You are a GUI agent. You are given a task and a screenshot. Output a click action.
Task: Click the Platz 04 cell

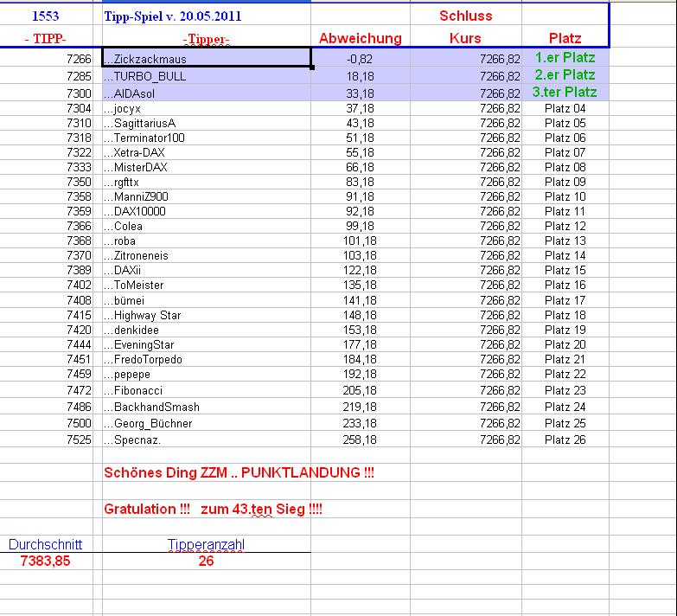pyautogui.click(x=565, y=108)
